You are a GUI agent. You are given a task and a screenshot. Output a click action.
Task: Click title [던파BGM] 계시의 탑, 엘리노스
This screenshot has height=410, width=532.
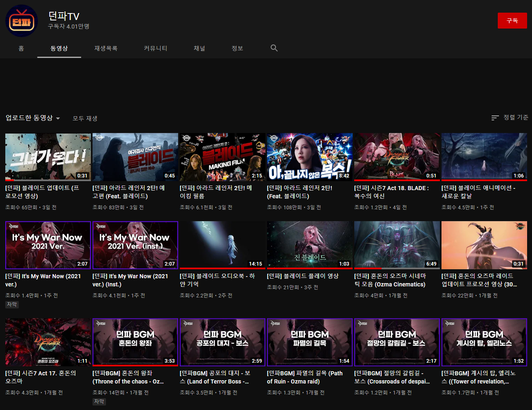[479, 377]
